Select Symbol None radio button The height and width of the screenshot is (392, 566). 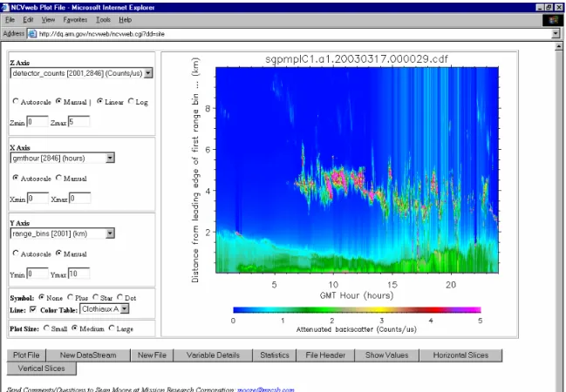coord(42,297)
